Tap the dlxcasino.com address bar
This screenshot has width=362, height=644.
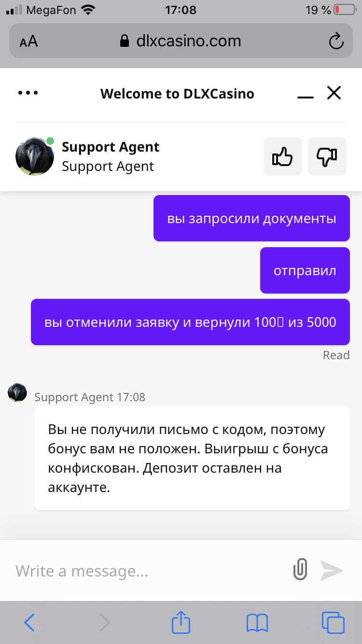coord(181,41)
